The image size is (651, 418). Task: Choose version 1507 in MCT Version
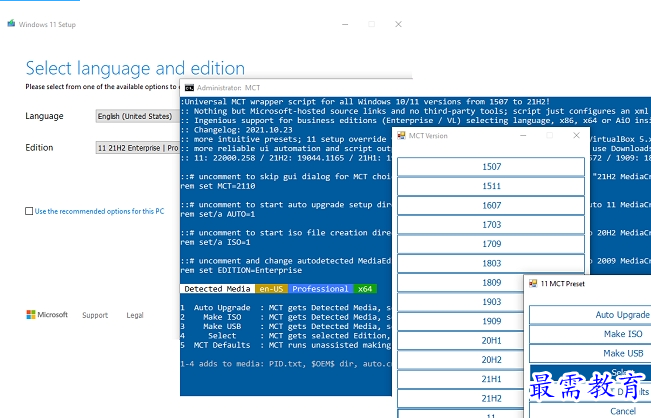click(491, 167)
